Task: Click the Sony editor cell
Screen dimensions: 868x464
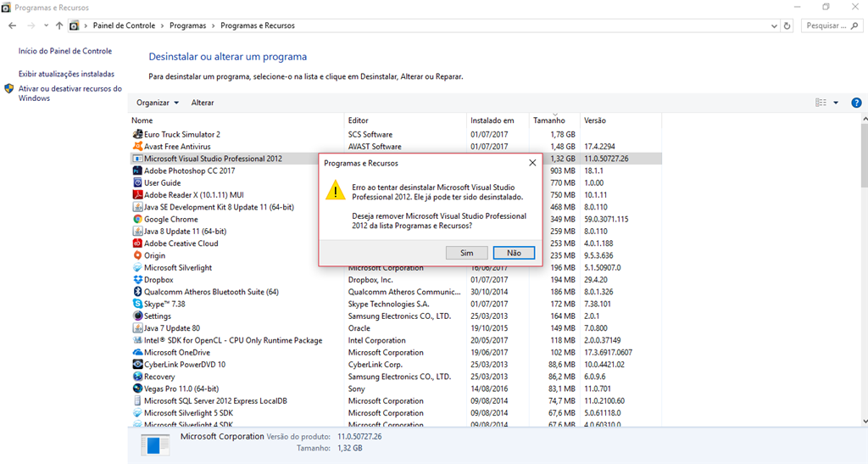Action: point(357,389)
